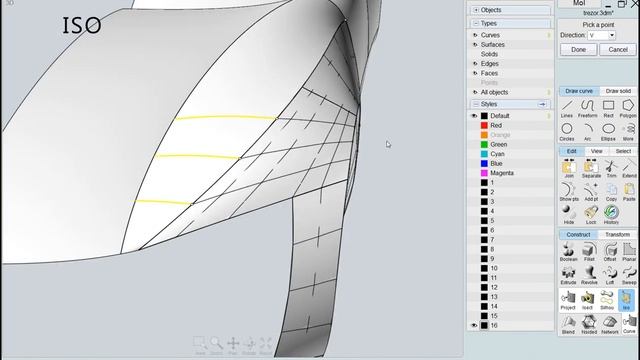Select the Blue style swatch
The width and height of the screenshot is (640, 360).
[484, 164]
